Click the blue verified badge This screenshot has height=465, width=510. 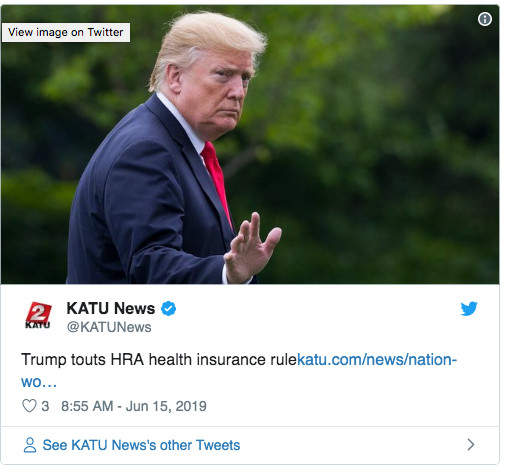pos(168,308)
